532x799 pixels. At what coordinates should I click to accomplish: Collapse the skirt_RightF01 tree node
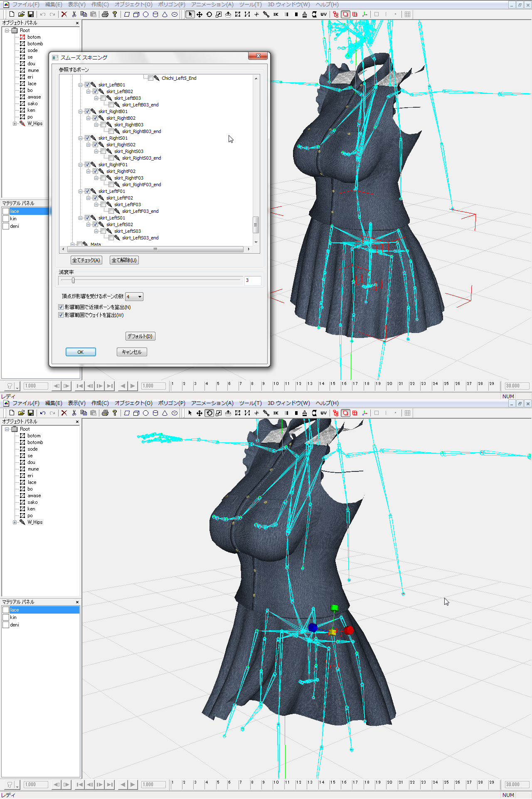[x=81, y=165]
